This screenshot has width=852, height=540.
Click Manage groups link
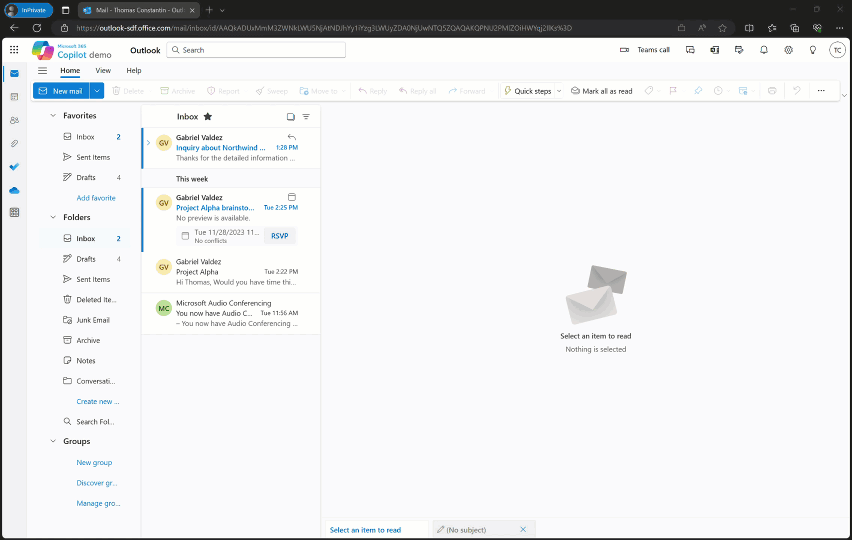coord(98,504)
